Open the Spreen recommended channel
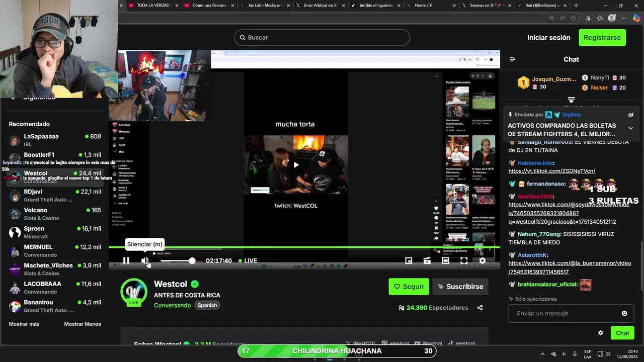The width and height of the screenshot is (644, 362). tap(54, 232)
